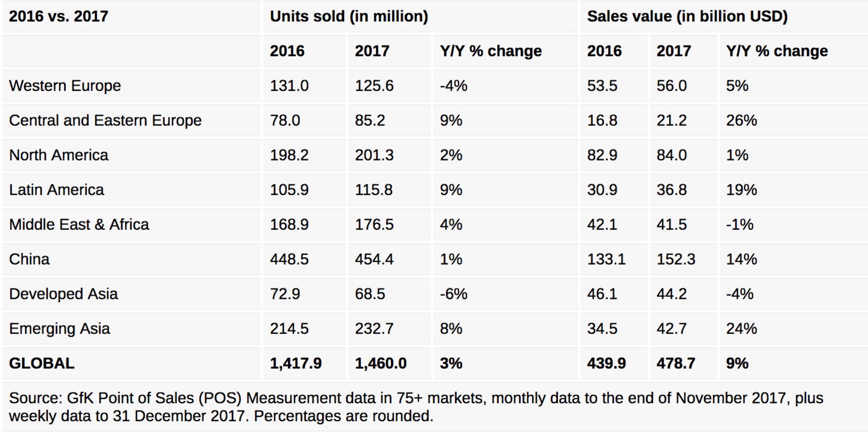Select Developed Asia's -6% units change
This screenshot has width=868, height=432.
tap(453, 294)
